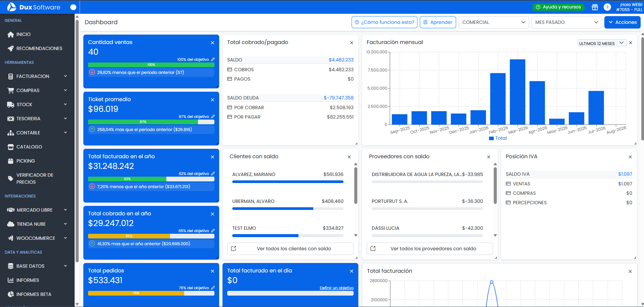Edit objective pencil on Ticket promedio card
The image size is (644, 307).
coord(213,117)
